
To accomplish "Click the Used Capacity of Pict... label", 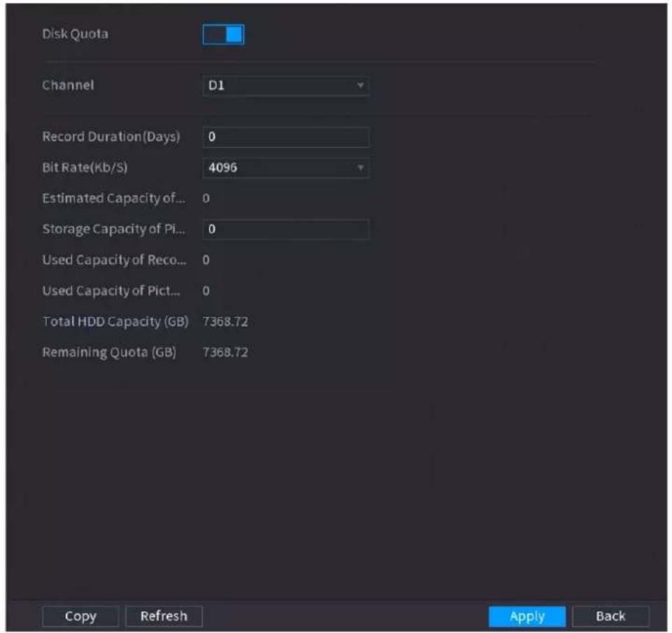I will (x=111, y=291).
